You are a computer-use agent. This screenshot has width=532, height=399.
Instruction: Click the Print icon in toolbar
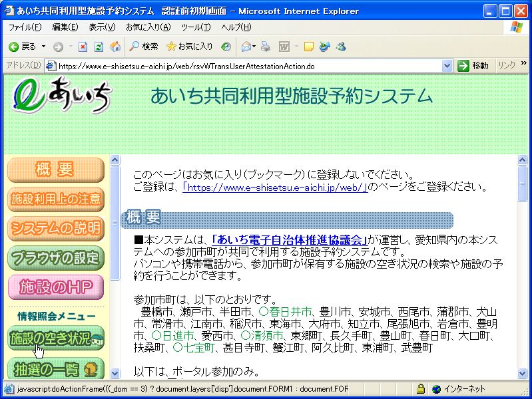[266, 47]
